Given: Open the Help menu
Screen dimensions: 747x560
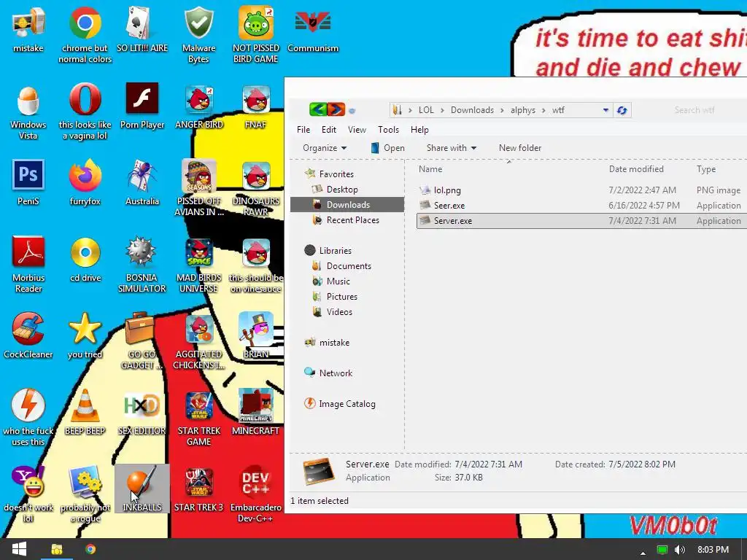Looking at the screenshot, I should [419, 130].
